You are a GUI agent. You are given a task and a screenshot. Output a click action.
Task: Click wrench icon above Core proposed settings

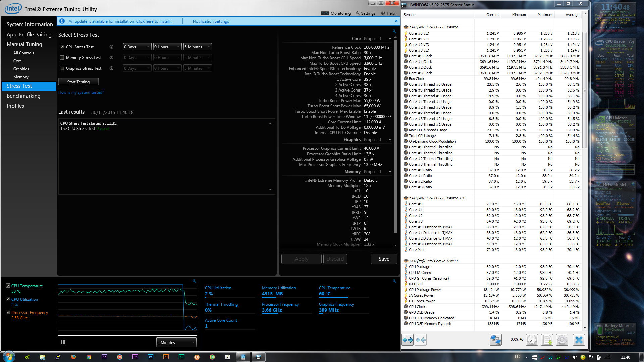[394, 31]
